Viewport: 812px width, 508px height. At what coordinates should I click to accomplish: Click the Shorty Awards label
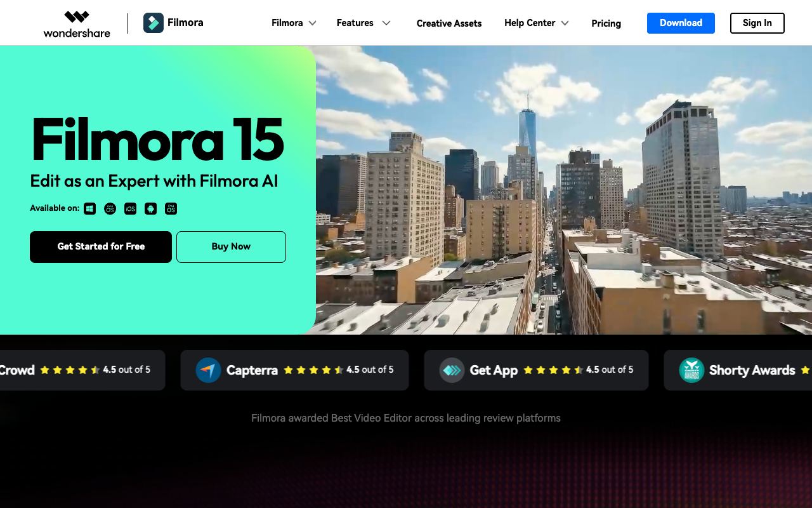752,370
